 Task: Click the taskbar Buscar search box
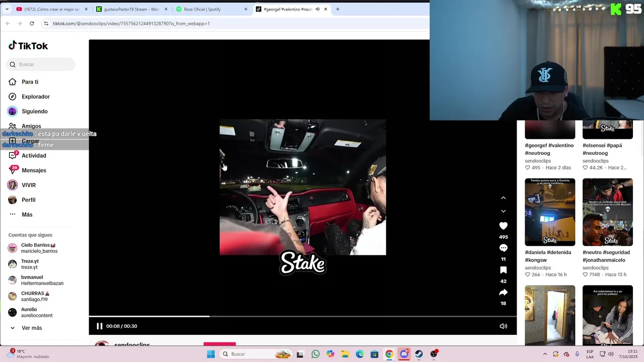click(256, 354)
